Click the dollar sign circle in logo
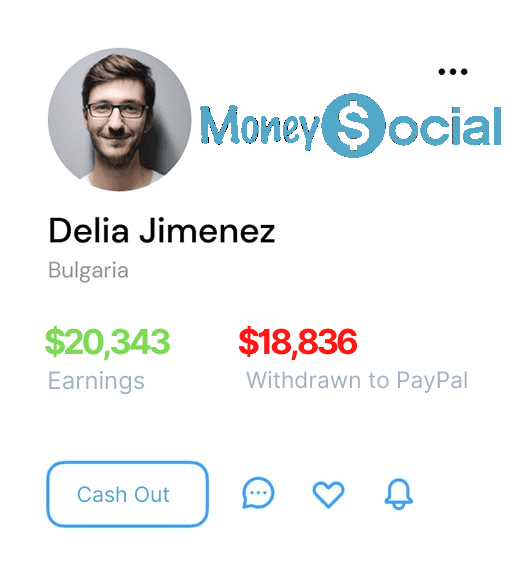 coord(353,125)
